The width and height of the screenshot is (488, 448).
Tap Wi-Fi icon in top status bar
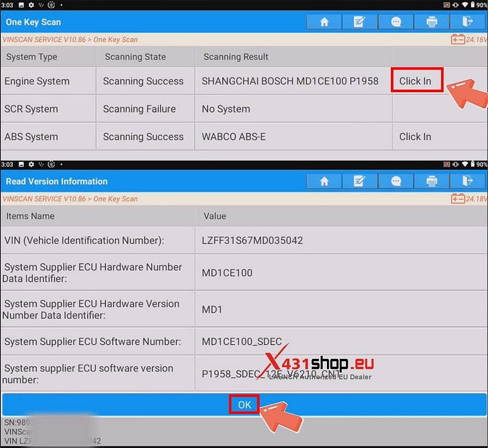465,5
